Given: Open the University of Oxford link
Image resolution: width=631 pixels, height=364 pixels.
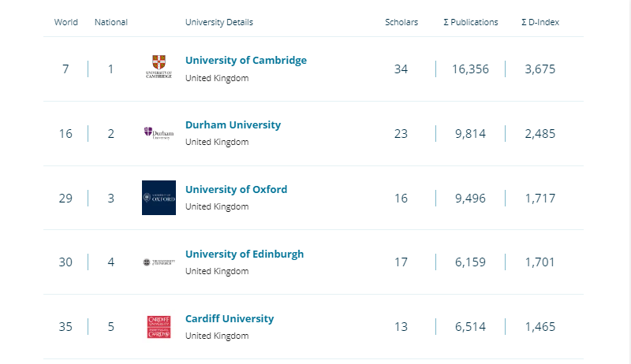Looking at the screenshot, I should 236,189.
